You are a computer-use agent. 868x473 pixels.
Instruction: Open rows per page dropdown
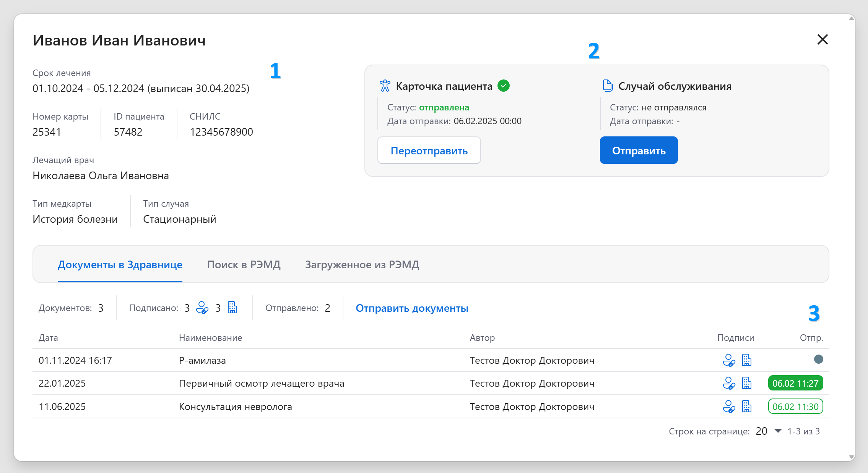[778, 431]
